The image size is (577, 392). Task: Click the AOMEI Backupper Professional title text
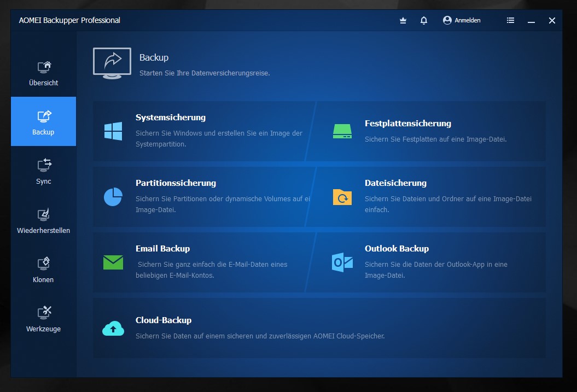coord(69,21)
